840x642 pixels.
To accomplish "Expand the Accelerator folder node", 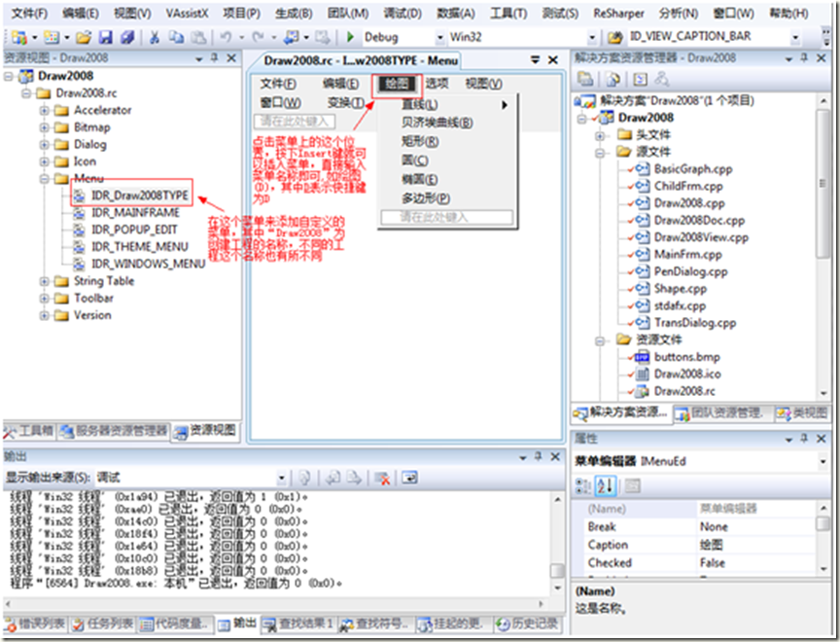I will pos(44,110).
